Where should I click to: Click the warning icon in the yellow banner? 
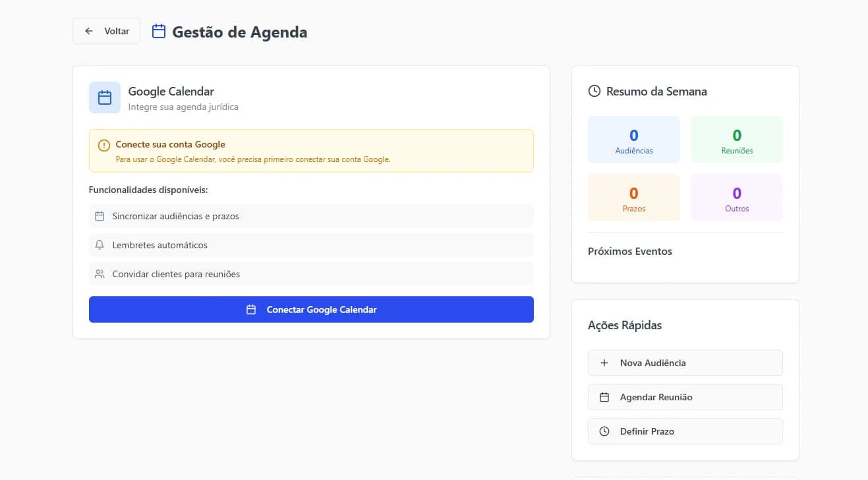coord(103,145)
